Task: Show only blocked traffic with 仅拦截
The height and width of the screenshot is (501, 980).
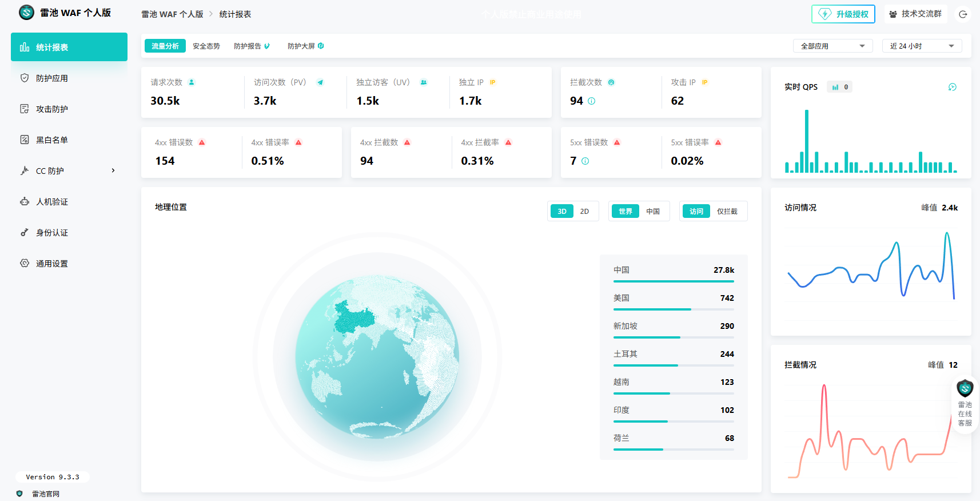Action: coord(727,212)
